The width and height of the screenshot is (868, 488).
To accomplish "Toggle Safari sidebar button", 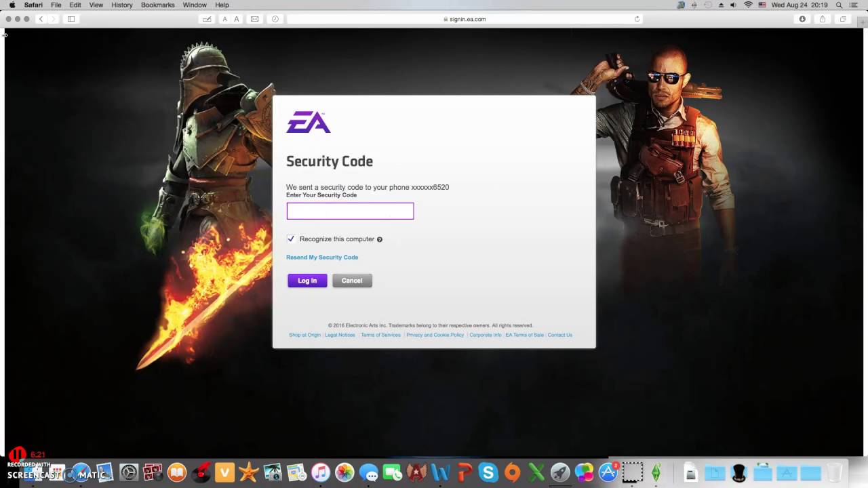I will 71,19.
